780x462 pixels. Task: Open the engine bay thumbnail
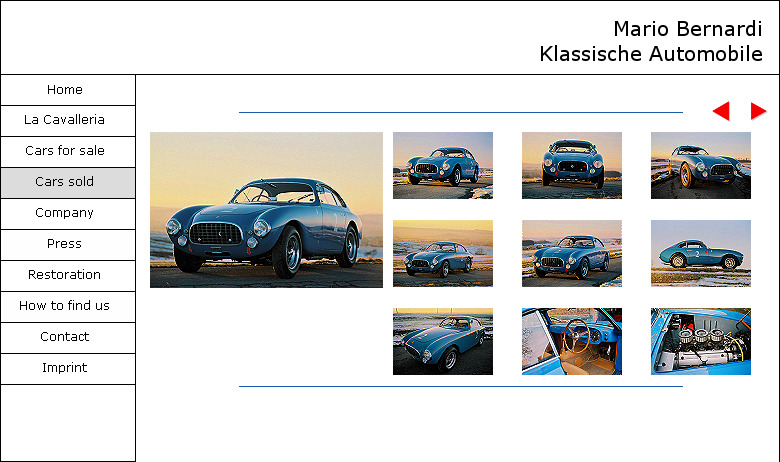[x=700, y=341]
